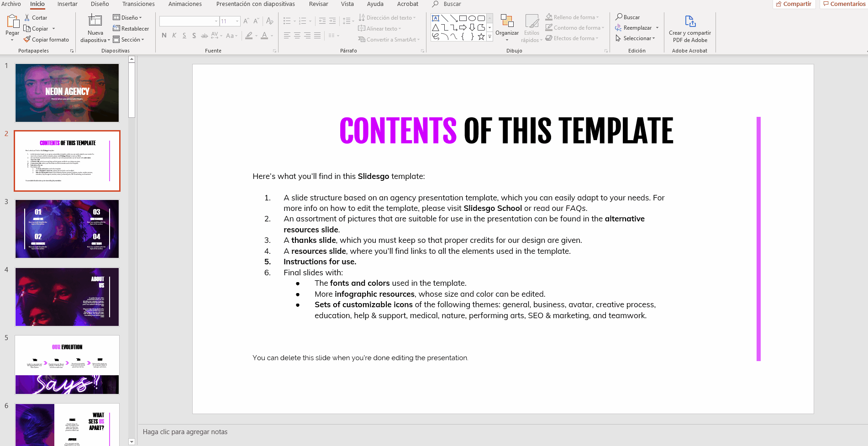Image resolution: width=868 pixels, height=446 pixels.
Task: Open Fuente dialog launcher
Action: point(274,51)
